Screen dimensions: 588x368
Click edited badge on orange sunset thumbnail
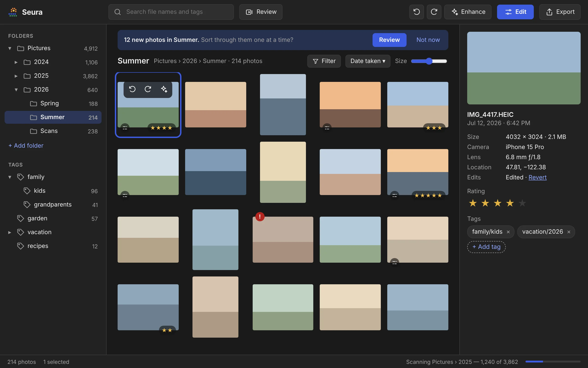(327, 128)
